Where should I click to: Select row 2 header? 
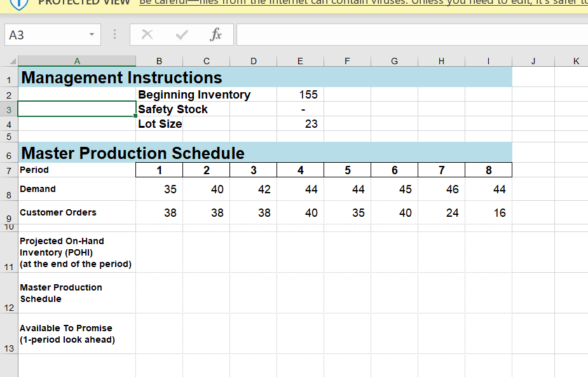[9, 95]
